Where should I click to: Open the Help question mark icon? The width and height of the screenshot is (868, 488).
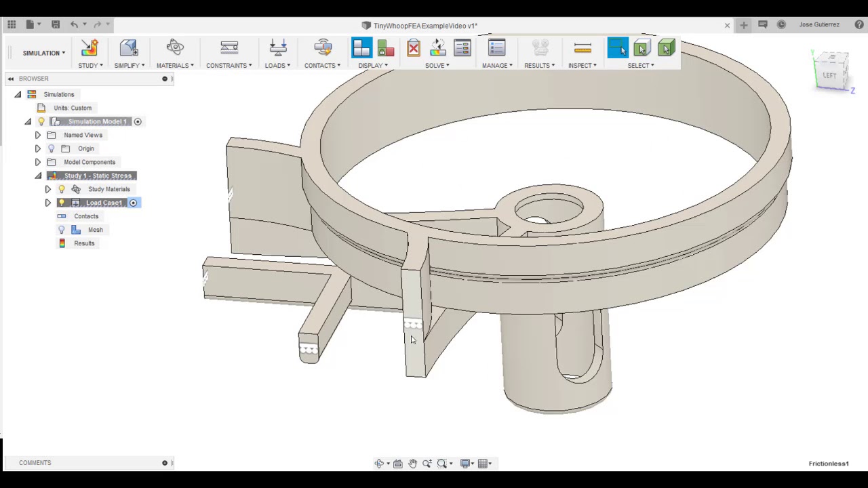[859, 24]
